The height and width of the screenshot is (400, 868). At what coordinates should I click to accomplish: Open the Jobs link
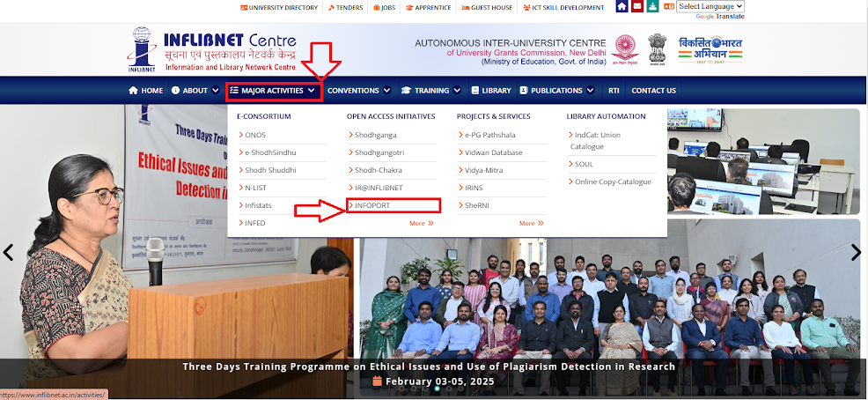pos(384,8)
